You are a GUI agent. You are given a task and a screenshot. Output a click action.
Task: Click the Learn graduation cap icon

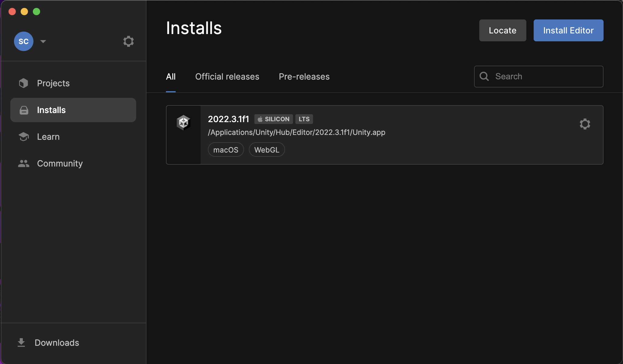coord(23,137)
